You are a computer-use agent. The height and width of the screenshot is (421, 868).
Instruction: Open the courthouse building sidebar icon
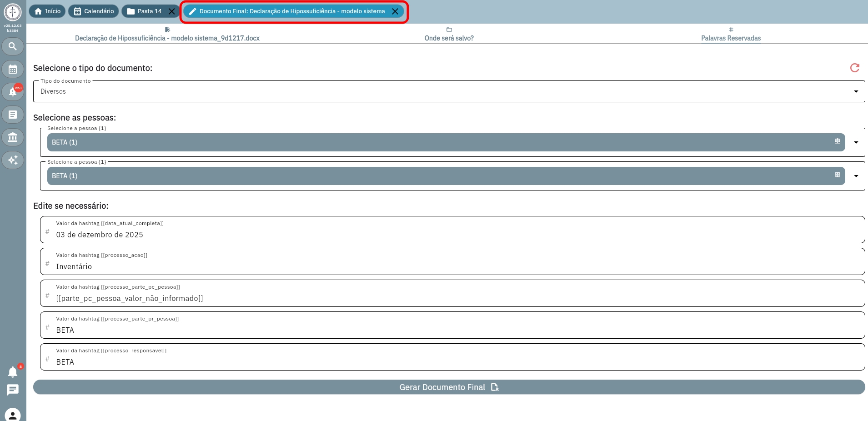tap(13, 137)
